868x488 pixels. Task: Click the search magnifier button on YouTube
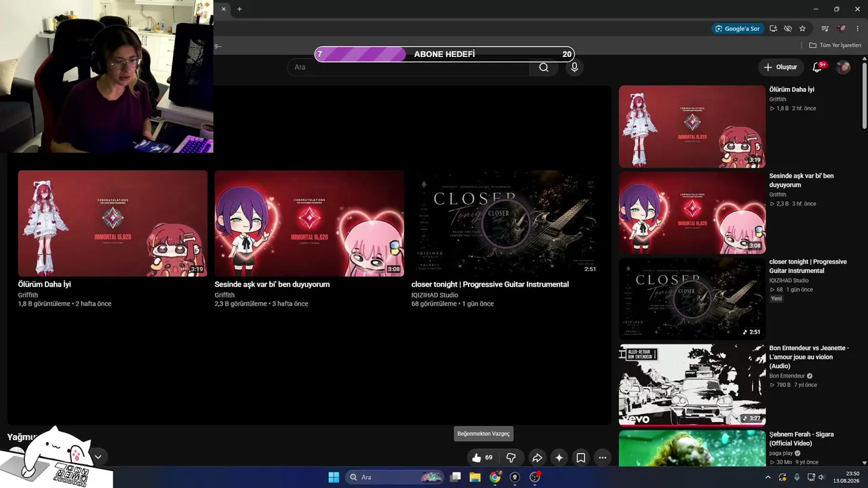544,67
